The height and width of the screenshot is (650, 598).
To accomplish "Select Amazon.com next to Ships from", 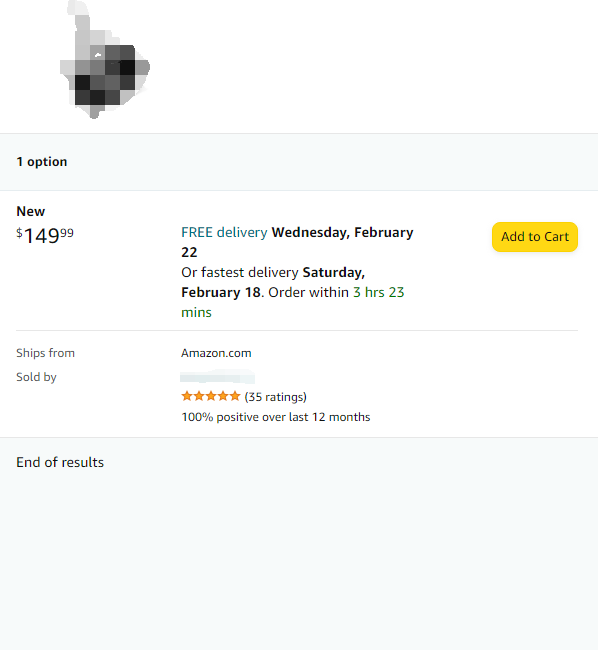I will click(216, 353).
